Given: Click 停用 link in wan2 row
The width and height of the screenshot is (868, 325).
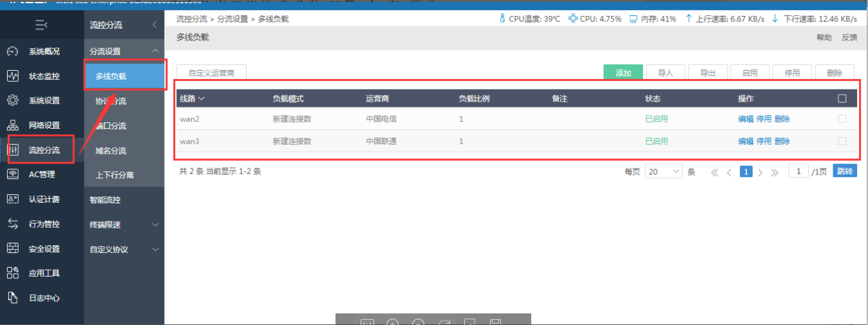Looking at the screenshot, I should pyautogui.click(x=764, y=119).
